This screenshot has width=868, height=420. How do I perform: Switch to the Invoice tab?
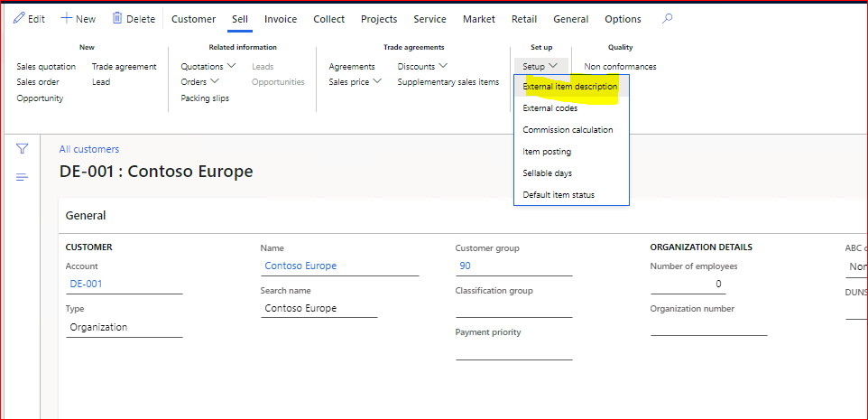click(281, 19)
